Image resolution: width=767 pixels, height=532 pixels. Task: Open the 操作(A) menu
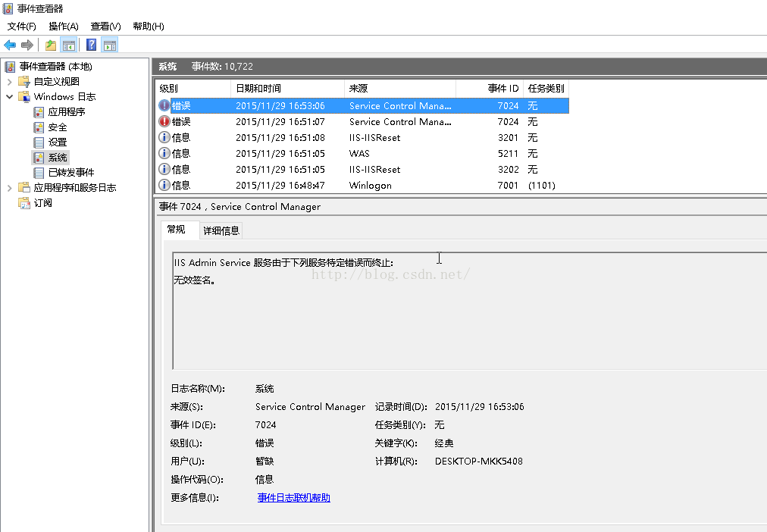tap(64, 27)
